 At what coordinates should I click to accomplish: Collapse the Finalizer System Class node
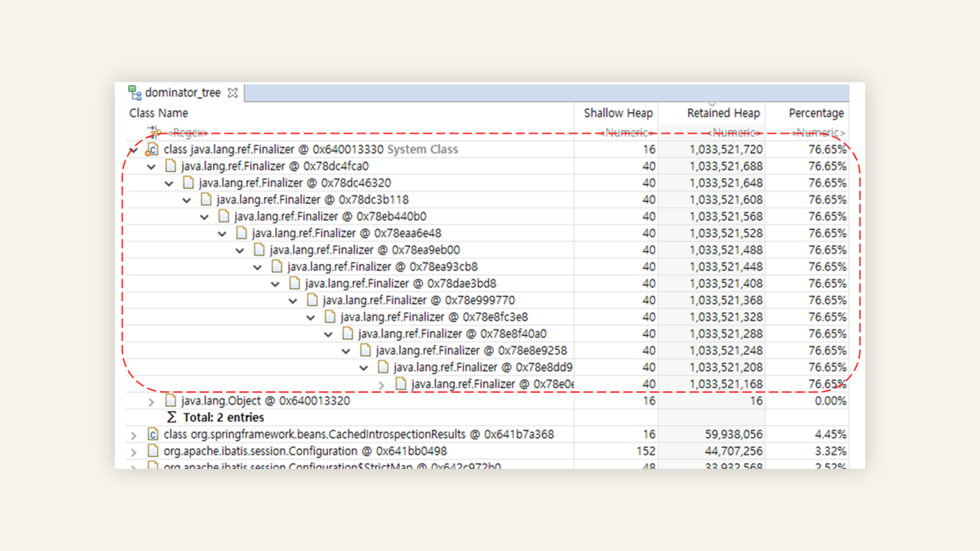(134, 150)
